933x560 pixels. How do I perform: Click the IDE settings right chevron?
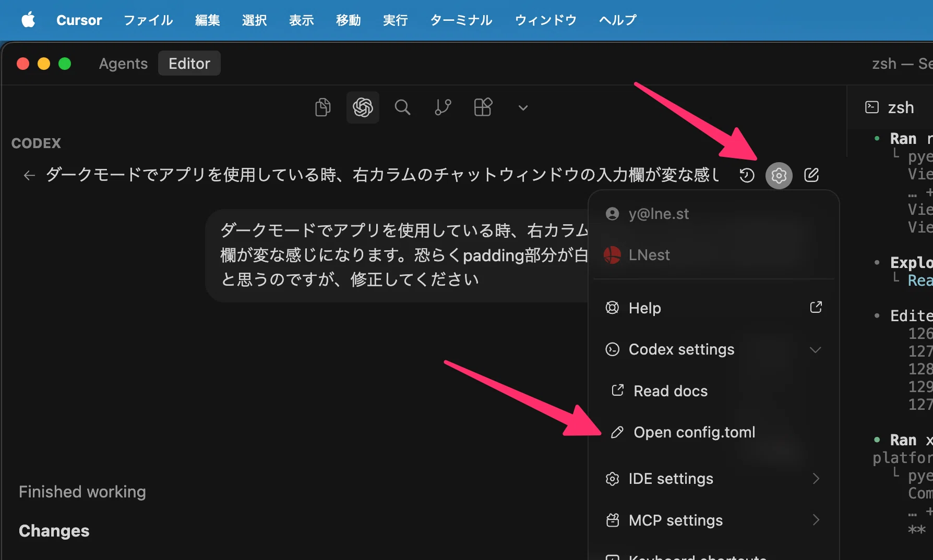pos(816,479)
